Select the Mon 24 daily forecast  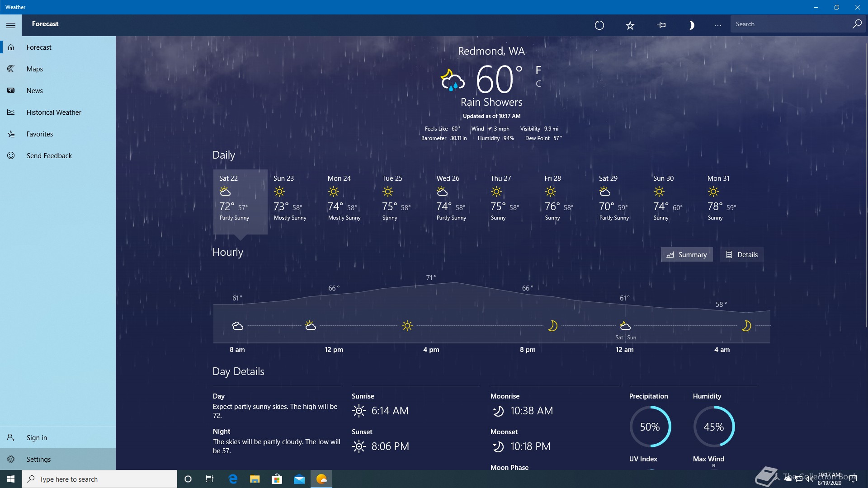coord(349,202)
